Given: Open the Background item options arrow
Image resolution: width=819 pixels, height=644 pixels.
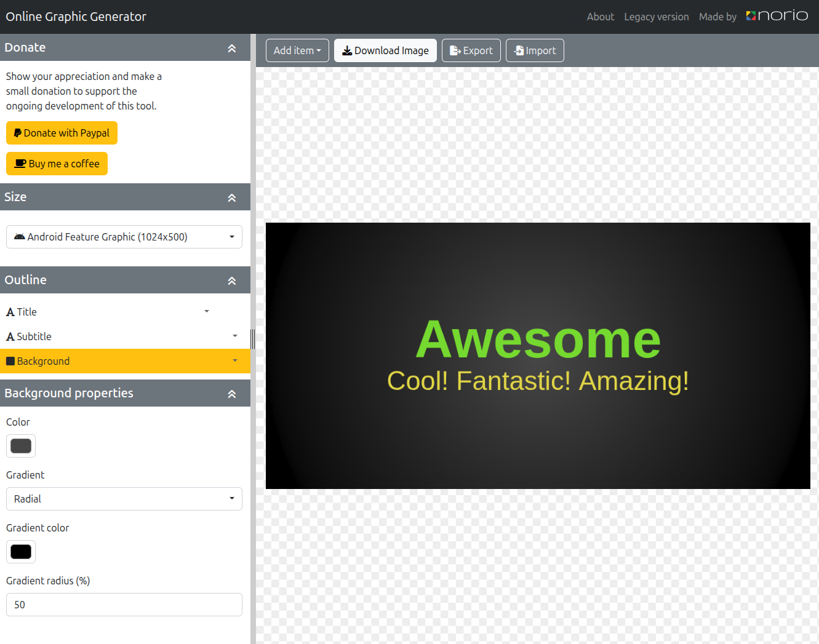Looking at the screenshot, I should click(235, 360).
